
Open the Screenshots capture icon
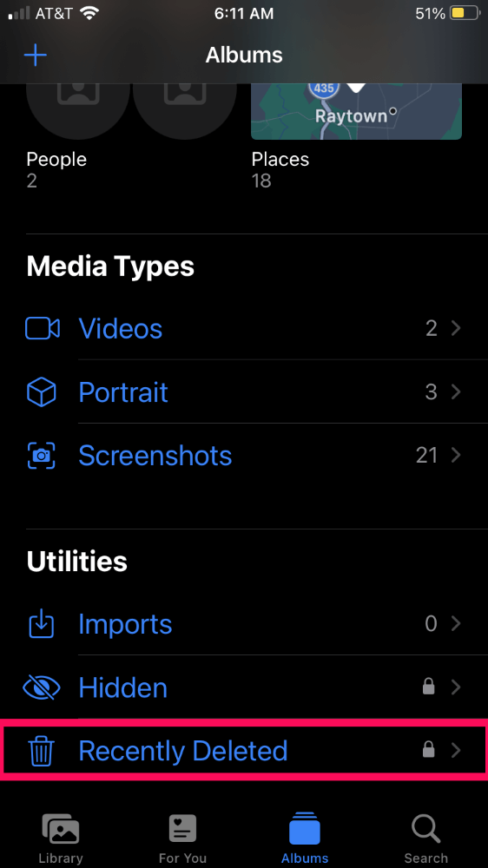(x=42, y=455)
